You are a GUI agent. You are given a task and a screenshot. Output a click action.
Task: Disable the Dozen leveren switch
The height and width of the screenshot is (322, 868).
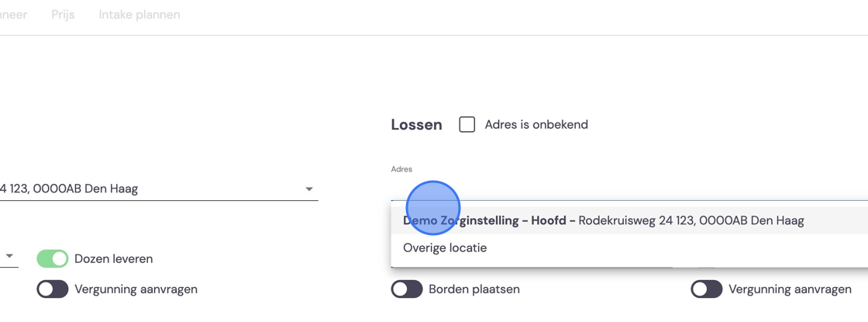(53, 259)
